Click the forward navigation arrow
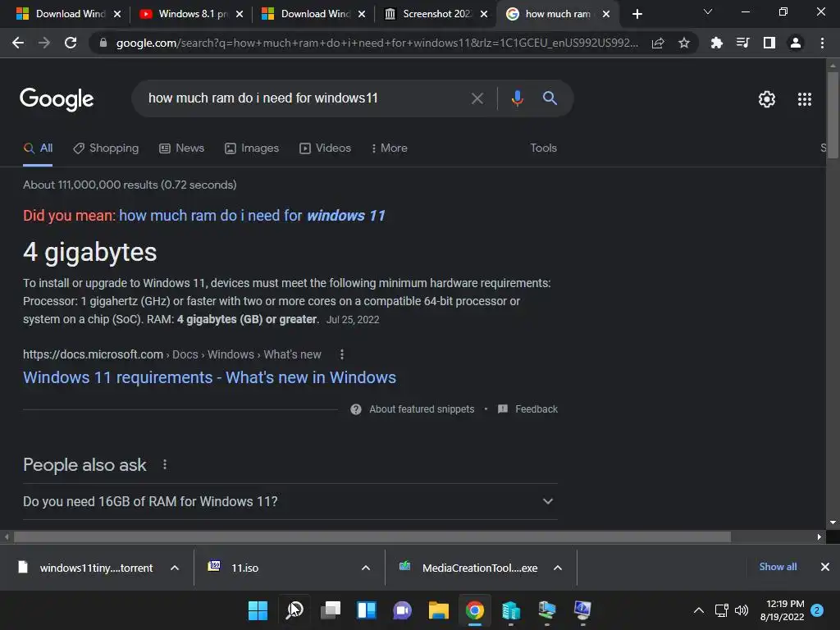840x630 pixels. (x=44, y=43)
